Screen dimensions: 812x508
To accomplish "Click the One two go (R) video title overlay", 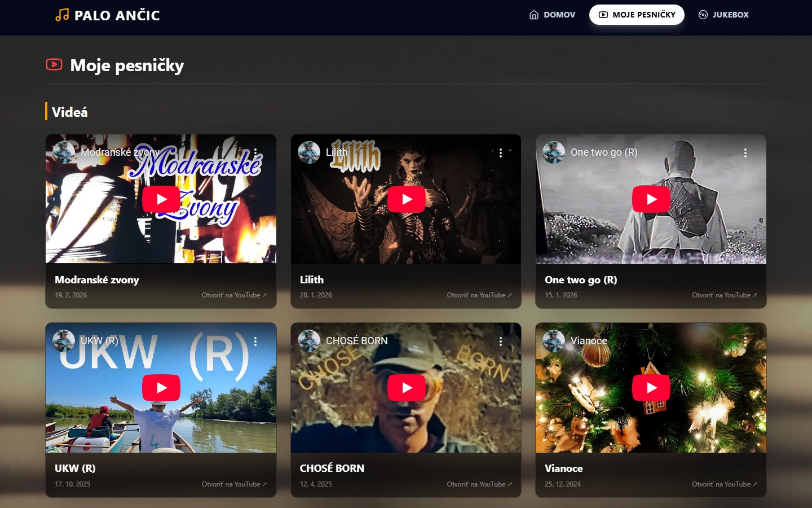I will pyautogui.click(x=603, y=152).
